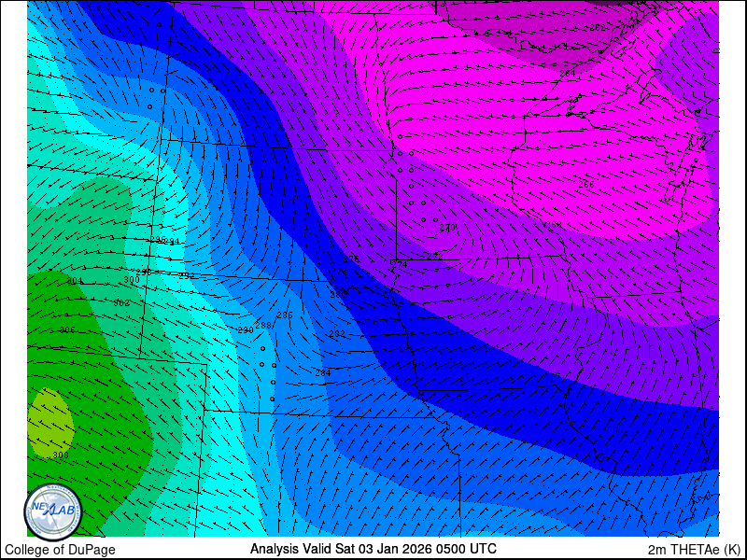Select the 302 contour label
The image size is (747, 560).
coord(122,302)
